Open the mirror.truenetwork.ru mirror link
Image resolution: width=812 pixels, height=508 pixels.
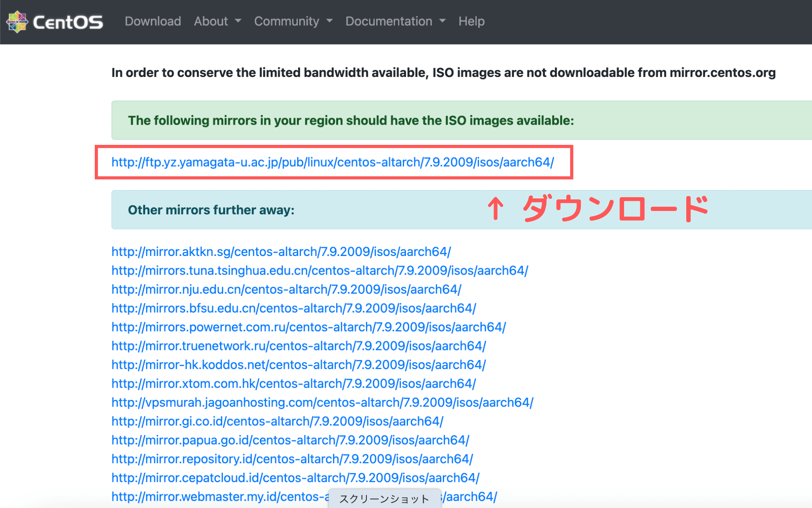click(298, 346)
